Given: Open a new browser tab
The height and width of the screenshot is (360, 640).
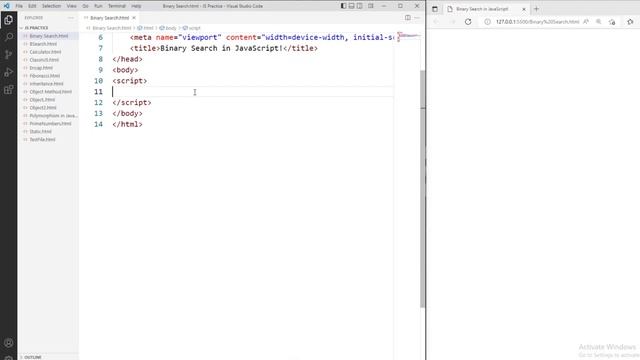Looking at the screenshot, I should pyautogui.click(x=536, y=9).
